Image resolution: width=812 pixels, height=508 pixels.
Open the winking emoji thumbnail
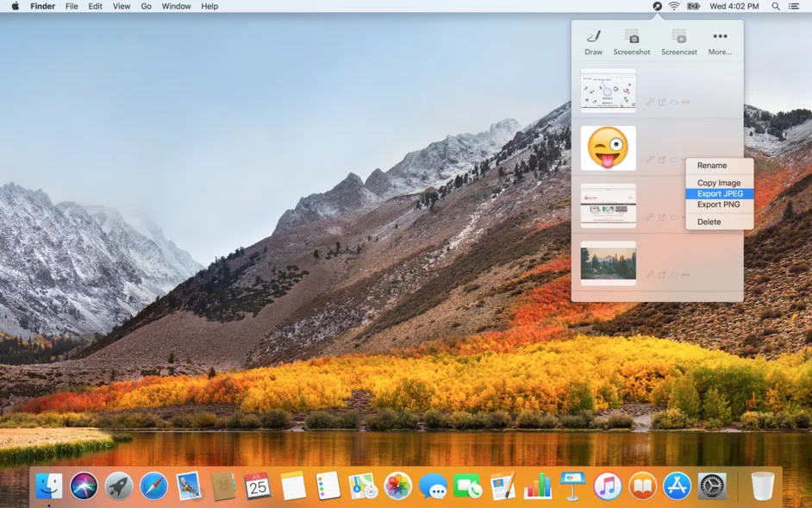tap(608, 148)
